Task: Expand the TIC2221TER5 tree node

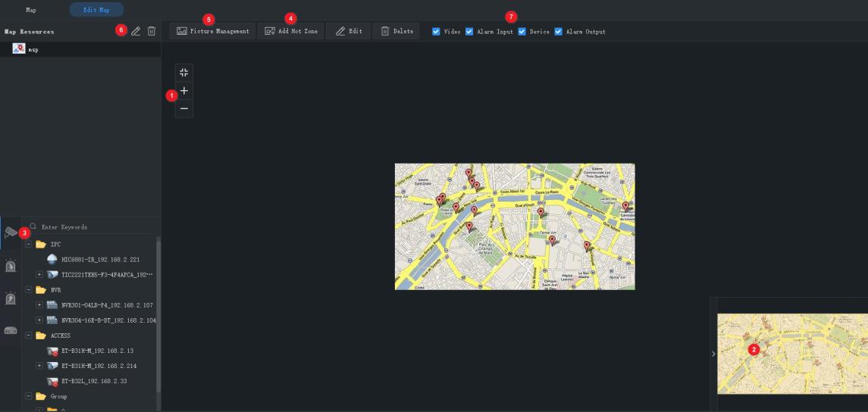Action: [x=39, y=274]
